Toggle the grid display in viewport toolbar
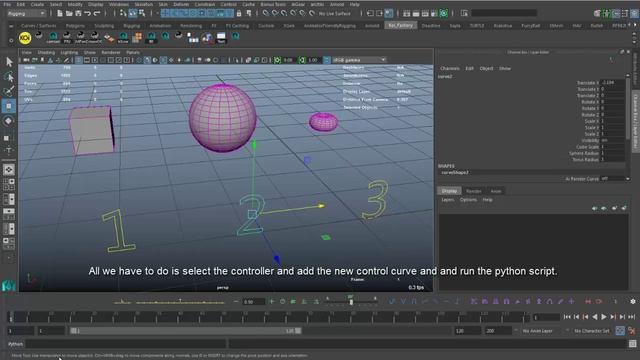 [78, 60]
